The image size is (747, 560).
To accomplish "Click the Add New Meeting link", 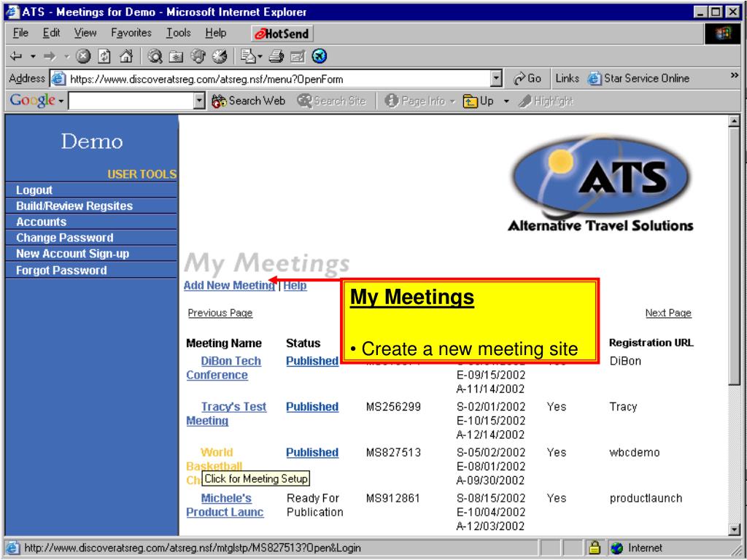I will tap(229, 285).
